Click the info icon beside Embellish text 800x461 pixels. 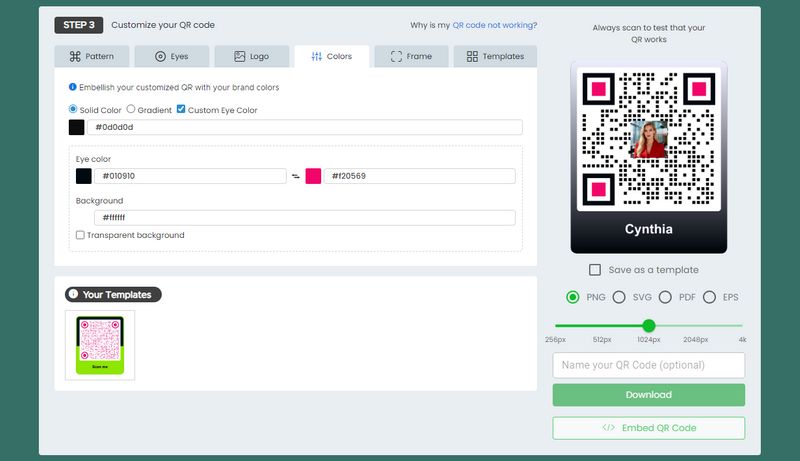(x=72, y=88)
